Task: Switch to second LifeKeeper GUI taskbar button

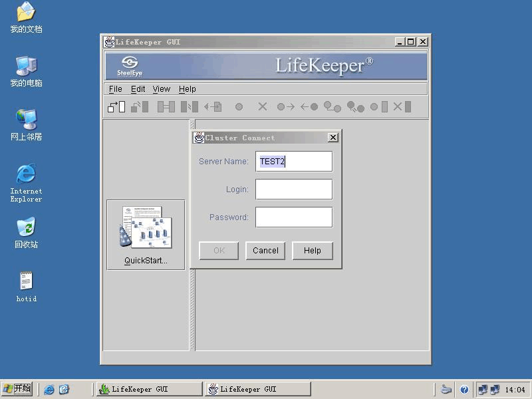Action: [x=258, y=389]
